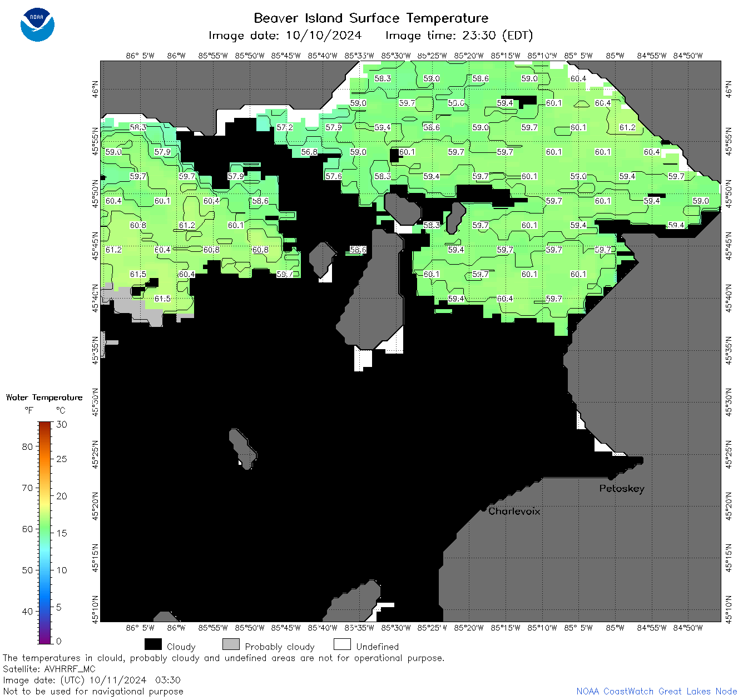
Task: Click the Petoskey city marker dot
Action: click(611, 478)
